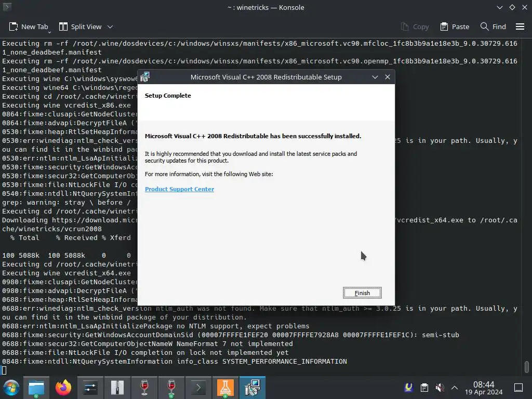The height and width of the screenshot is (399, 532).
Task: Minimize the Visual C++ Setup dialog
Action: pos(375,77)
